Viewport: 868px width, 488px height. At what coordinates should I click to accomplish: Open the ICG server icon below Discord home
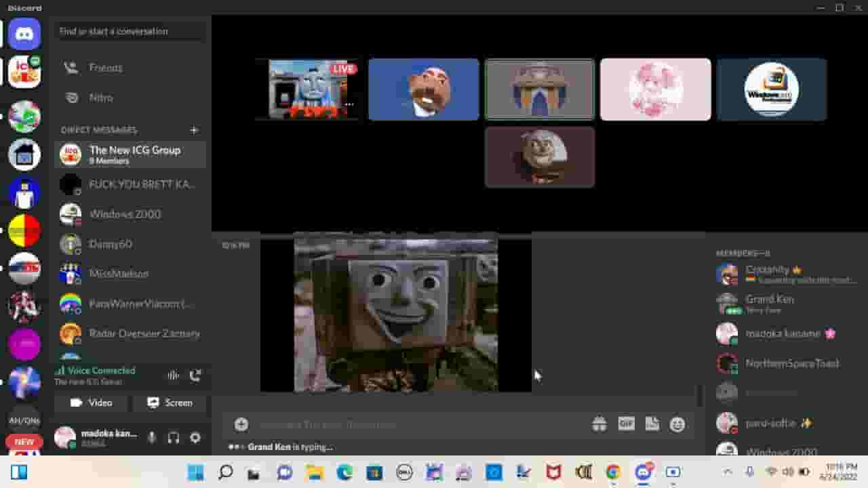coord(24,72)
